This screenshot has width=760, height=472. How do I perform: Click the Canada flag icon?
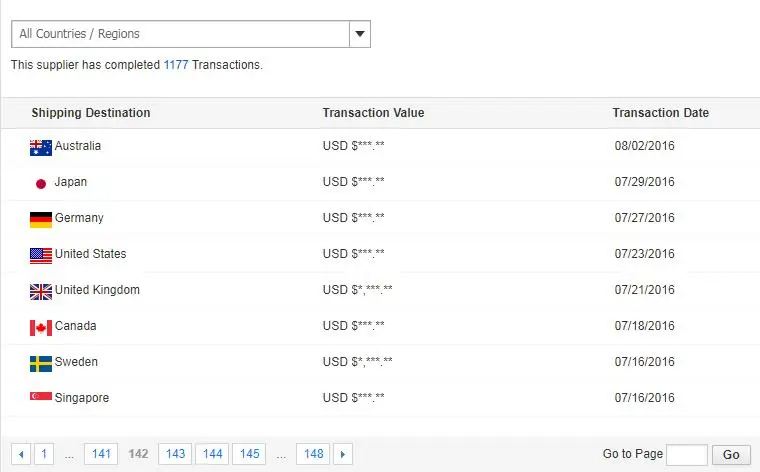click(41, 327)
